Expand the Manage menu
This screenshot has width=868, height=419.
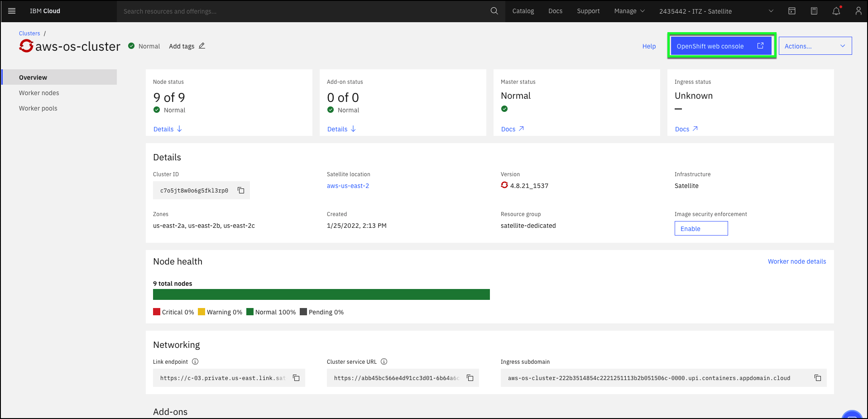tap(629, 11)
